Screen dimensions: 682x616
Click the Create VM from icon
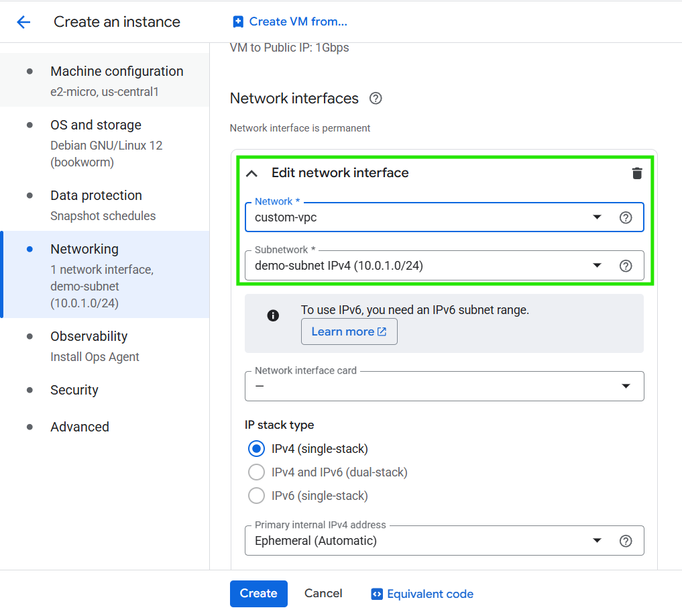pyautogui.click(x=238, y=22)
